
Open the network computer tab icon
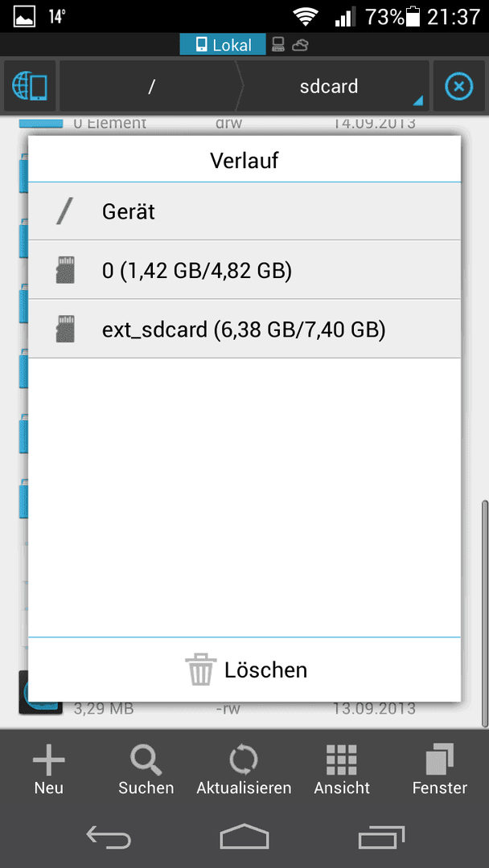pyautogui.click(x=277, y=45)
